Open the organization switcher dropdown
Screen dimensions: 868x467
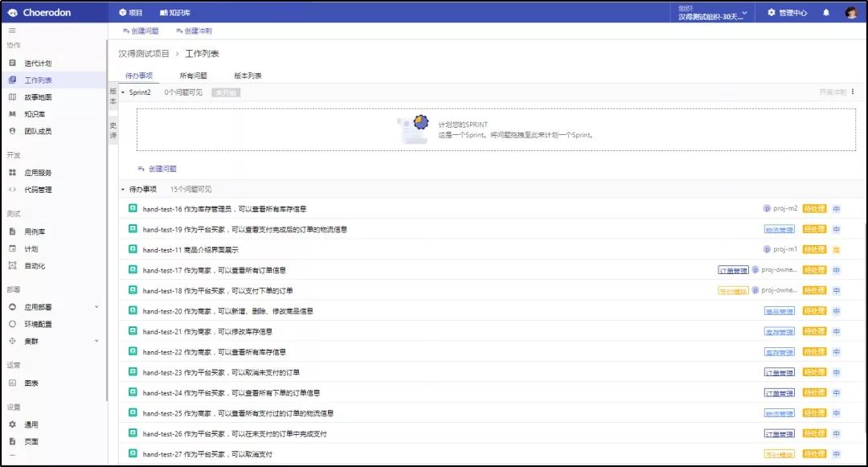pos(712,13)
